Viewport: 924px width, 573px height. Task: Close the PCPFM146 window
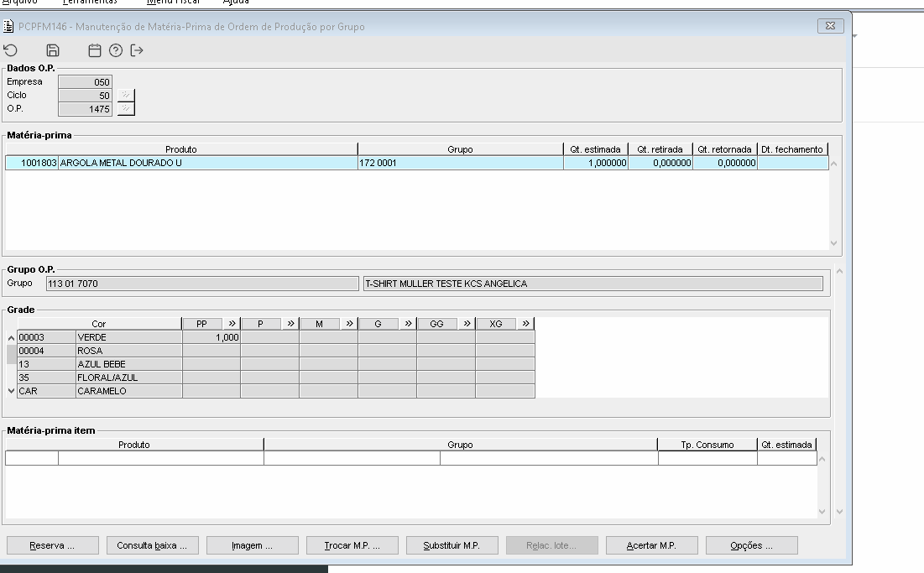coord(830,26)
